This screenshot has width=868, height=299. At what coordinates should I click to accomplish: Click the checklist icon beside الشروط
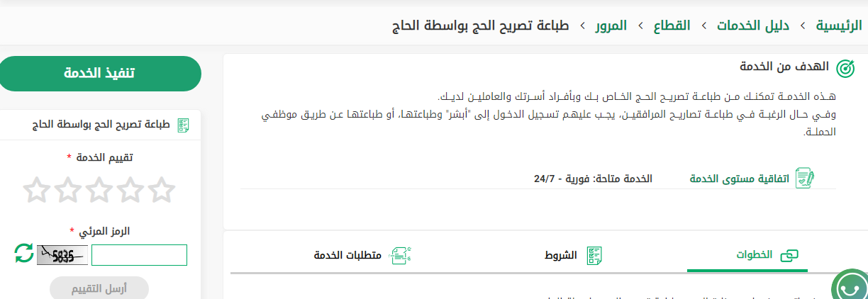(594, 255)
